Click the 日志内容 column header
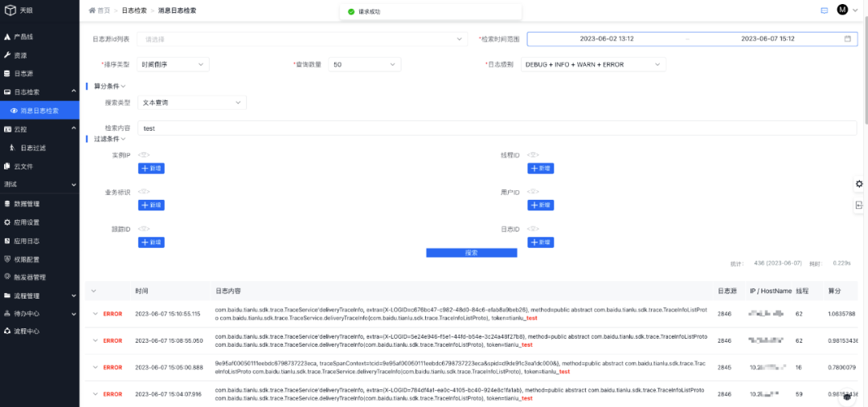Screen dimensions: 868x407 [x=228, y=291]
